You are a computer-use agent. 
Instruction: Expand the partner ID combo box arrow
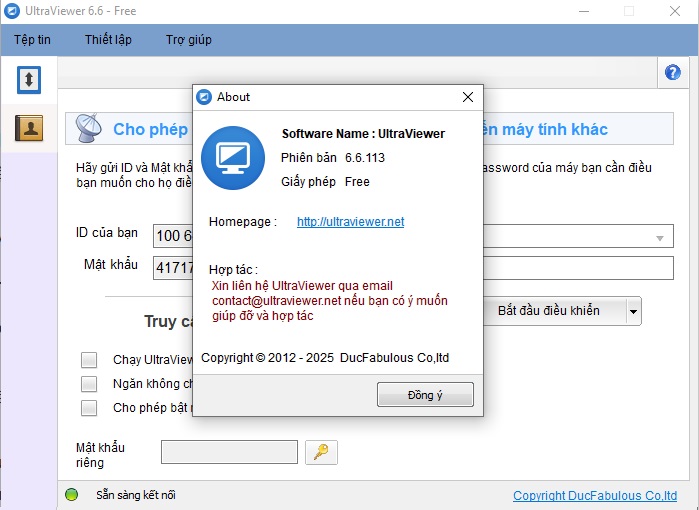coord(660,238)
